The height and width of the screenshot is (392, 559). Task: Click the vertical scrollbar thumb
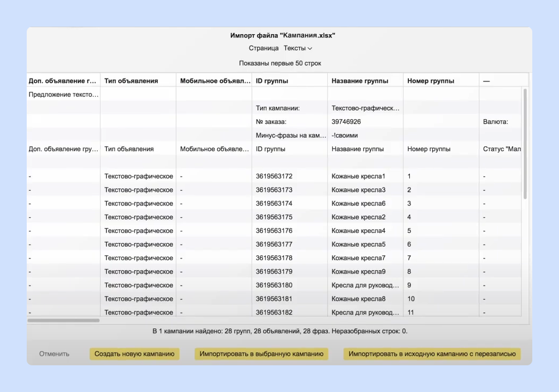[525, 144]
